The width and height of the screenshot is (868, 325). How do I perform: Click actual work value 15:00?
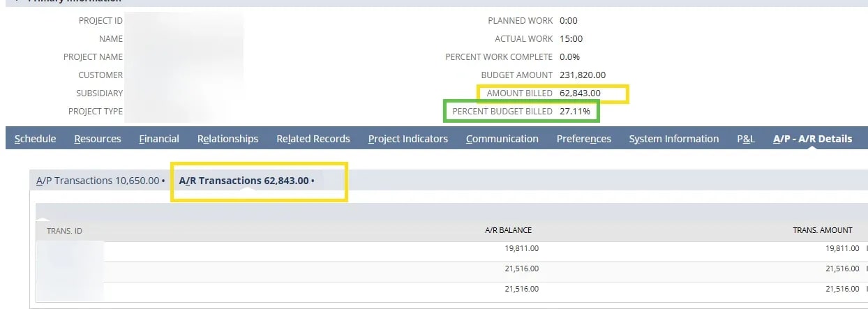point(571,38)
